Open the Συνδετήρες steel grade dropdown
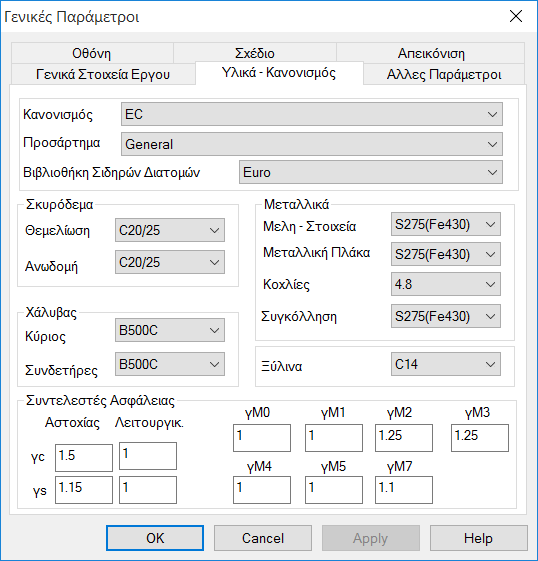Image resolution: width=538 pixels, height=561 pixels. tap(170, 364)
